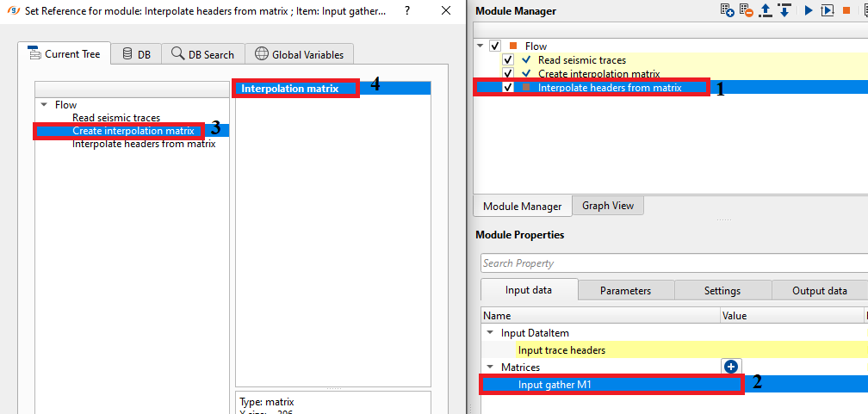Click the Value column header
Screen dimensions: 868x414
pos(792,316)
